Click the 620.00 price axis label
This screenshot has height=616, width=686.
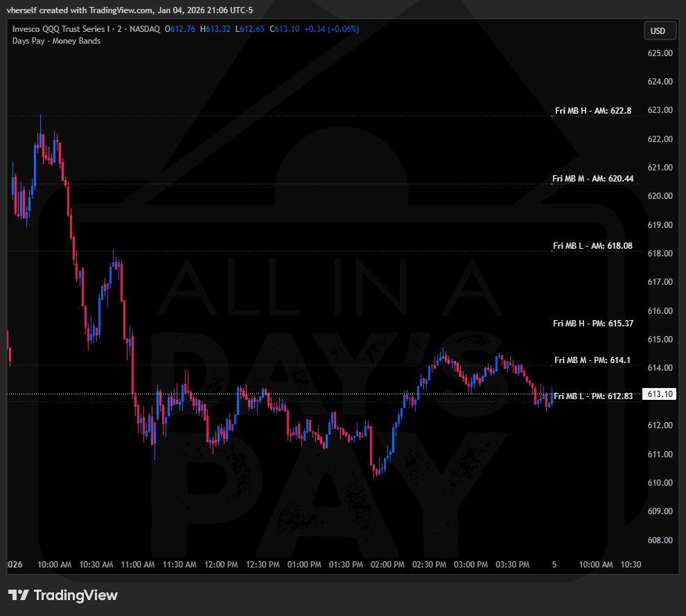660,195
